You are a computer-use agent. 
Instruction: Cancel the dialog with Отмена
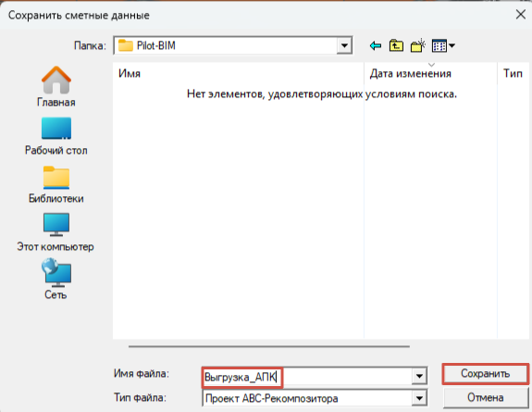point(485,397)
